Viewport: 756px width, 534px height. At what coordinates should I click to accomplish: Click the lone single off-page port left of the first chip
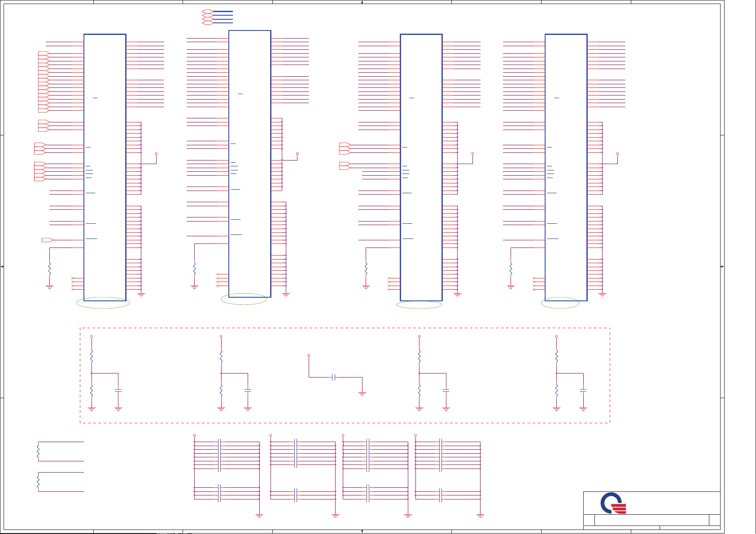48,240
